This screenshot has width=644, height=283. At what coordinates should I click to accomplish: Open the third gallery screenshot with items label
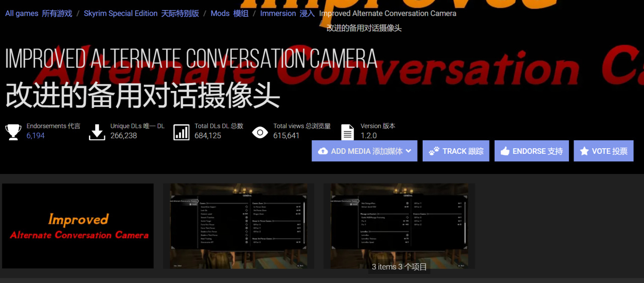(x=399, y=226)
